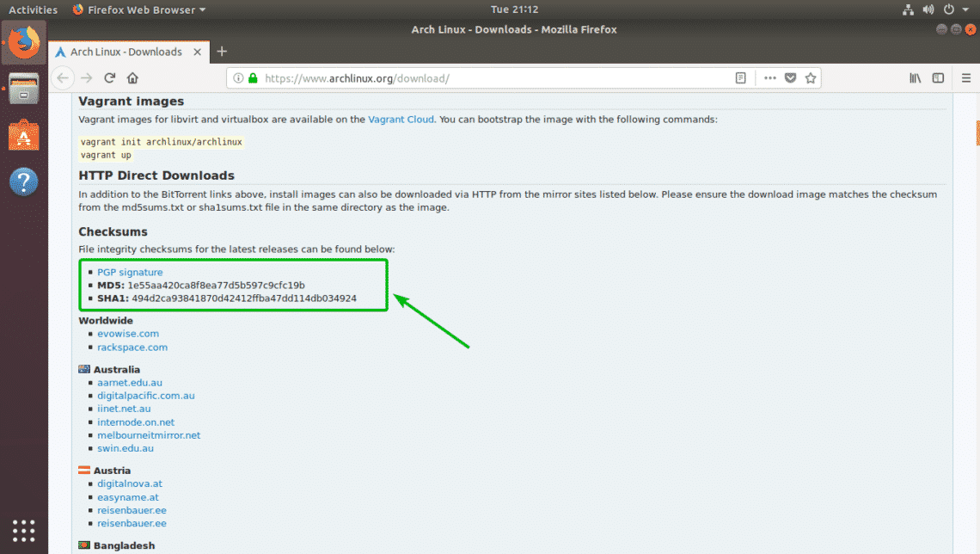Screen dimensions: 980x554
Task: Click the 'Vagrant images' heading
Action: (132, 102)
